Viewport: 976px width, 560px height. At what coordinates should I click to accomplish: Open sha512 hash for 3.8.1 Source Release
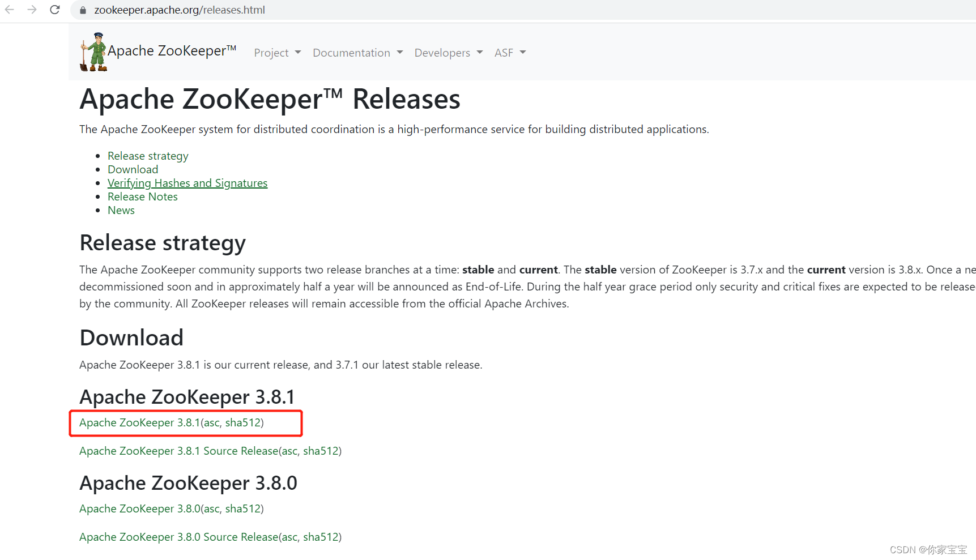tap(321, 451)
